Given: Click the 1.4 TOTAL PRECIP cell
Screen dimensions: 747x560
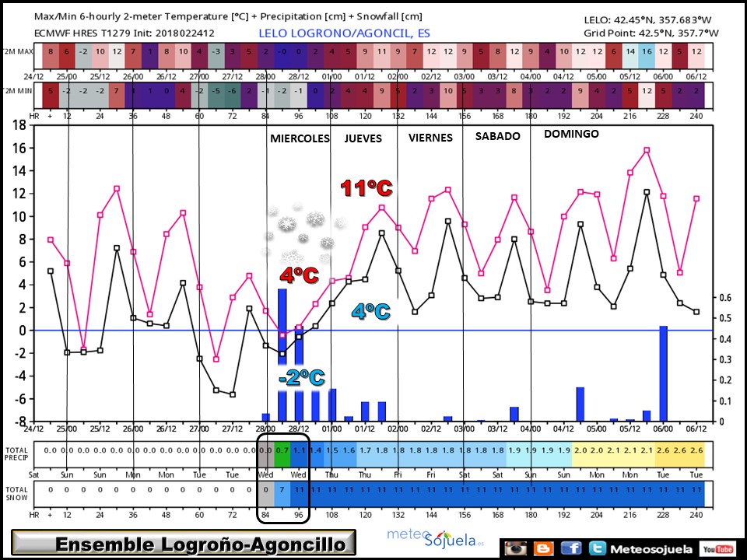Looking at the screenshot, I should tap(315, 453).
